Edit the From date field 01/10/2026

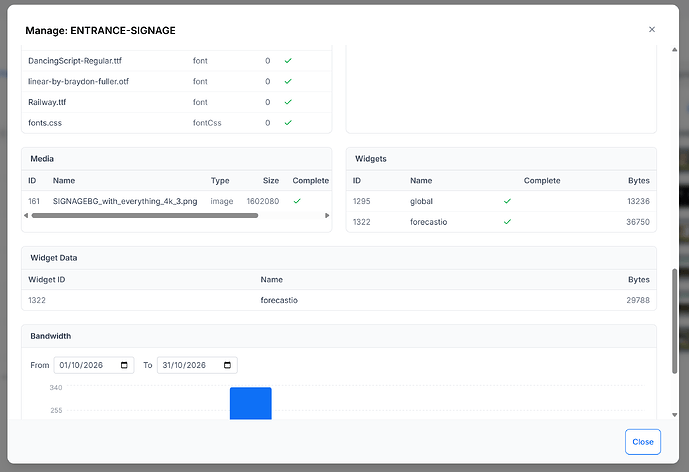(94, 365)
